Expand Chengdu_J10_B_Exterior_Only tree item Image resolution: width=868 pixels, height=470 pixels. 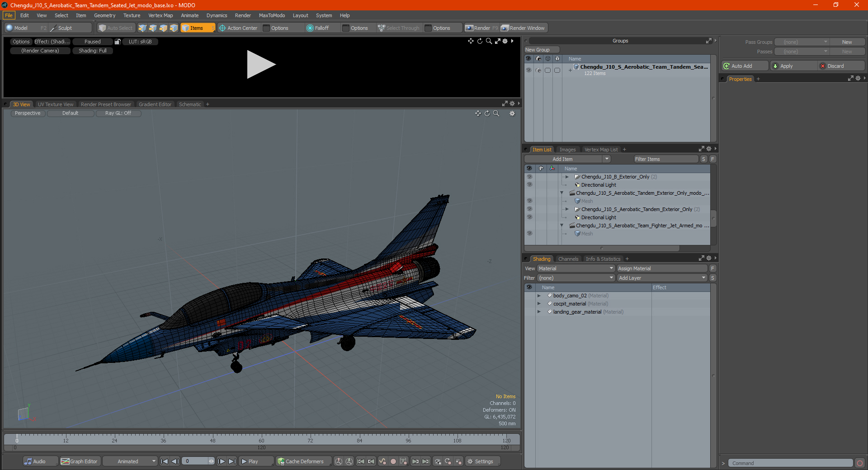(567, 177)
